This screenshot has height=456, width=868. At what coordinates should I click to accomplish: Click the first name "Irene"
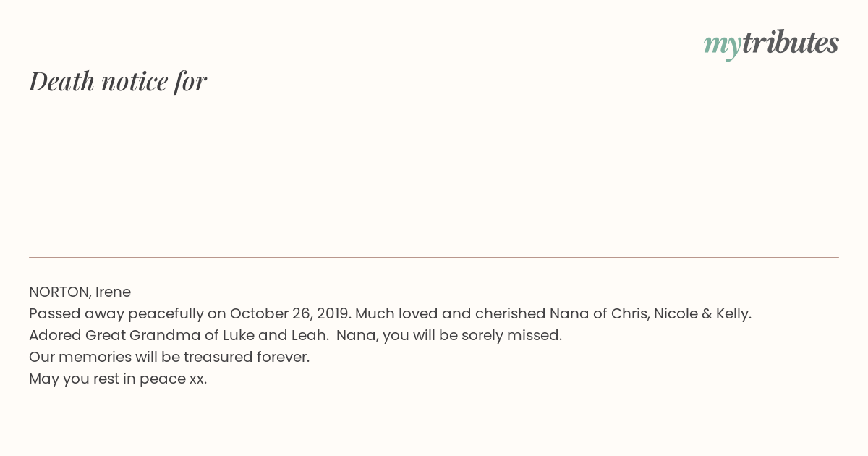113,292
